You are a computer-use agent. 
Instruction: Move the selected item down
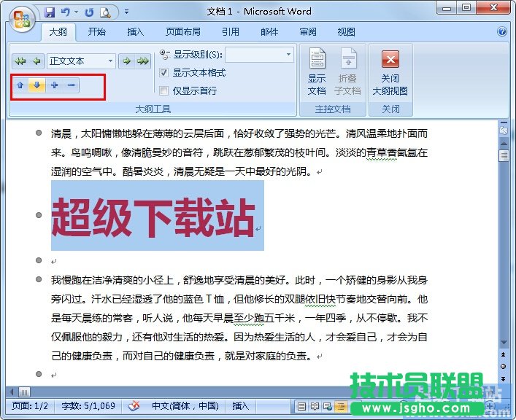click(37, 85)
